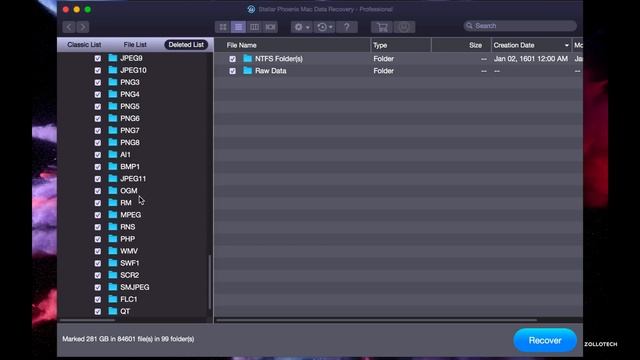Click the PNG4 folder icon
Image resolution: width=640 pixels, height=360 pixels.
[x=113, y=94]
